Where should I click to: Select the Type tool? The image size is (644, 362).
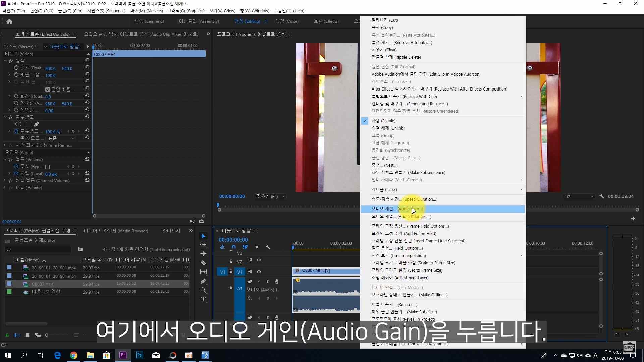203,299
